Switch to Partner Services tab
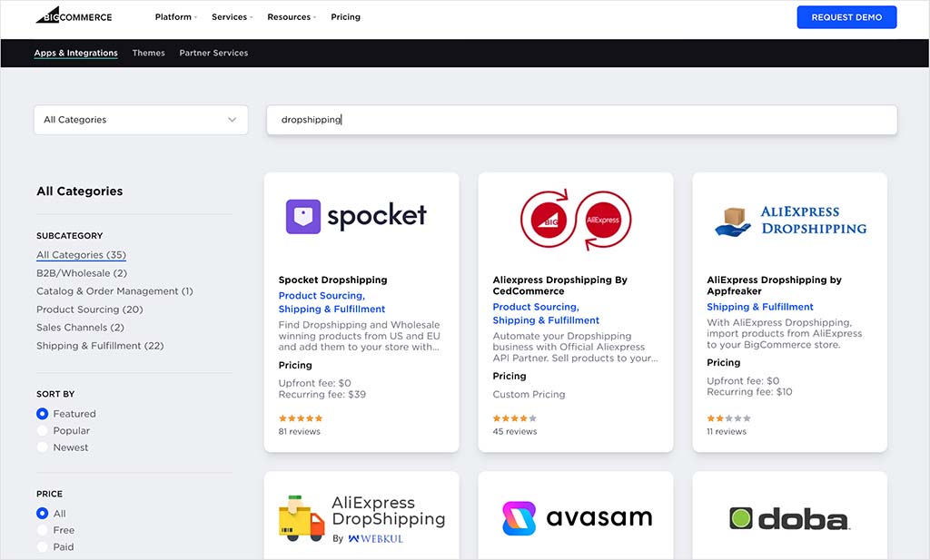 (213, 53)
